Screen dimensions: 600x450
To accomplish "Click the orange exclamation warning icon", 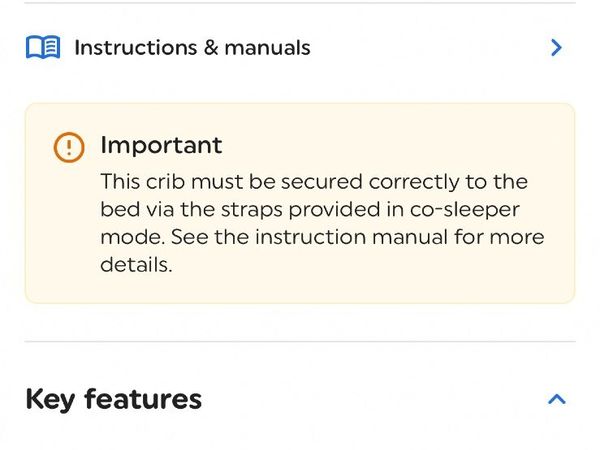I will [69, 148].
